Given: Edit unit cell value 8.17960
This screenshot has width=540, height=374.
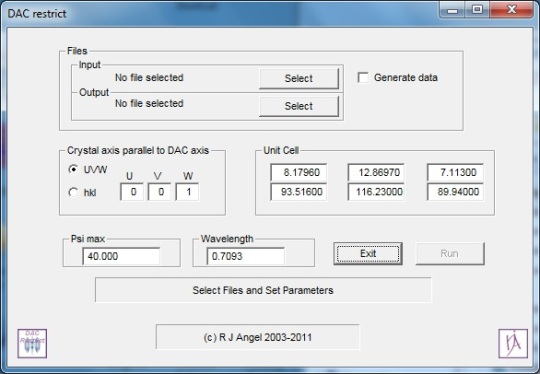Looking at the screenshot, I should [x=299, y=172].
